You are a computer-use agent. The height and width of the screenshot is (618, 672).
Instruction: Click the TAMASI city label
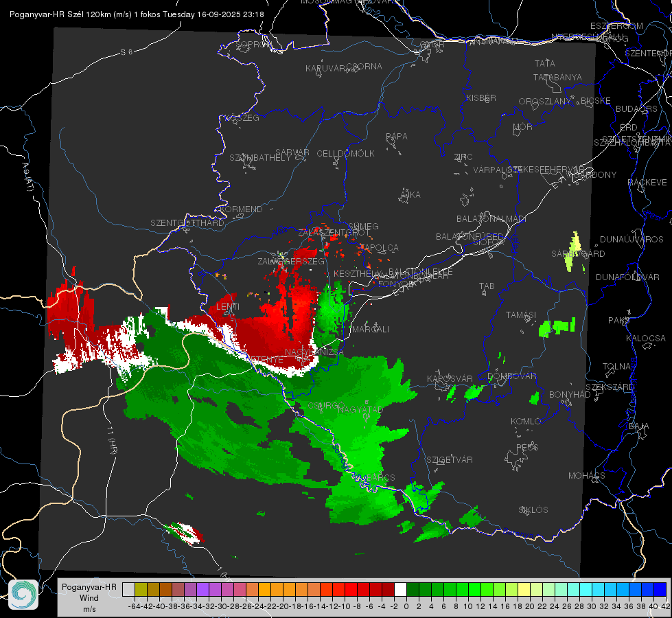[521, 314]
